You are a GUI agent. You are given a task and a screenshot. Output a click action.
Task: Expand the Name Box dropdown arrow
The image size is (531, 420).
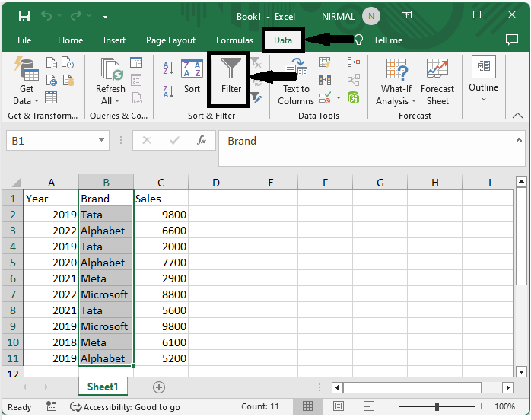(x=103, y=141)
